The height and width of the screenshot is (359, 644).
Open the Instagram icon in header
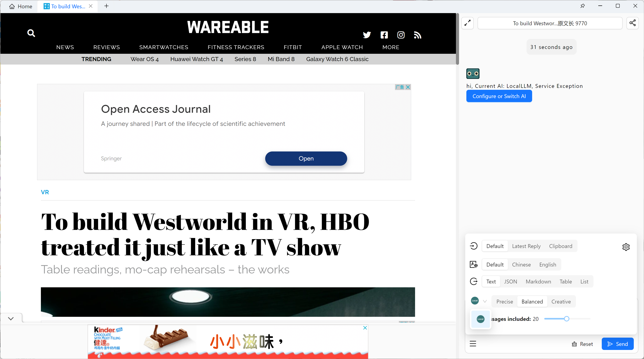pos(401,35)
